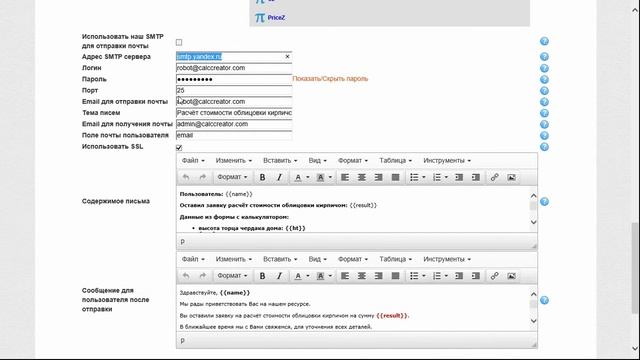Open help icon for Пароль field

pos(544,80)
